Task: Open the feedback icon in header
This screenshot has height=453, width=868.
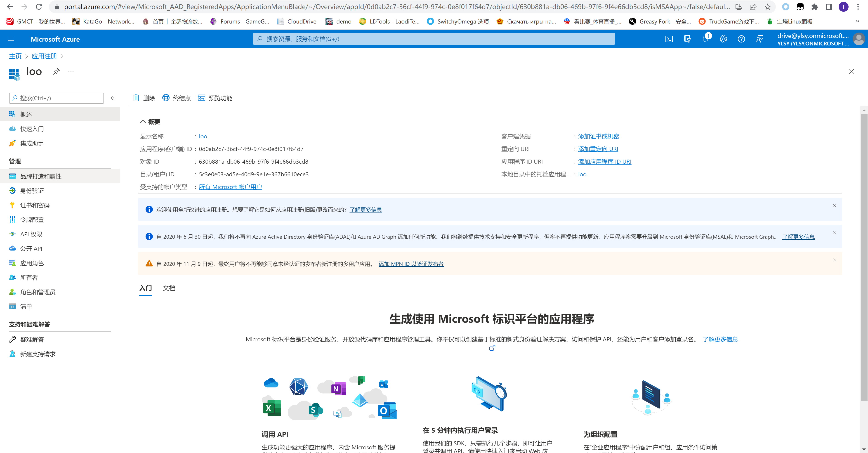Action: click(x=759, y=39)
